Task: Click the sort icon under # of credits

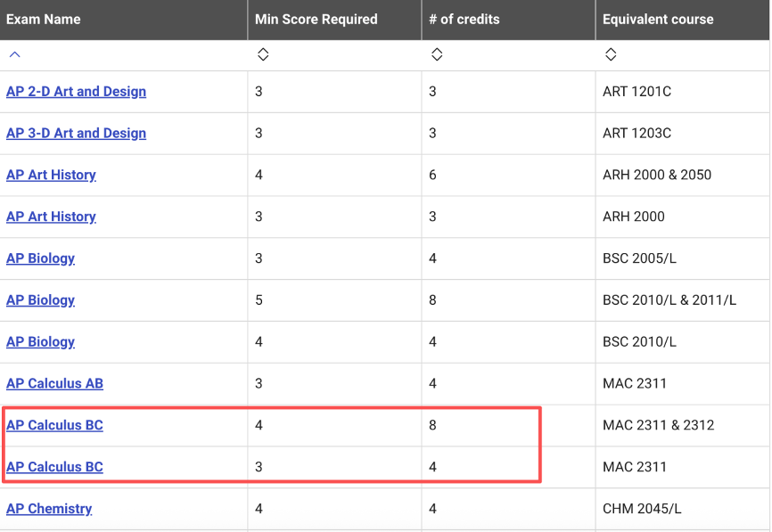Action: pyautogui.click(x=436, y=55)
